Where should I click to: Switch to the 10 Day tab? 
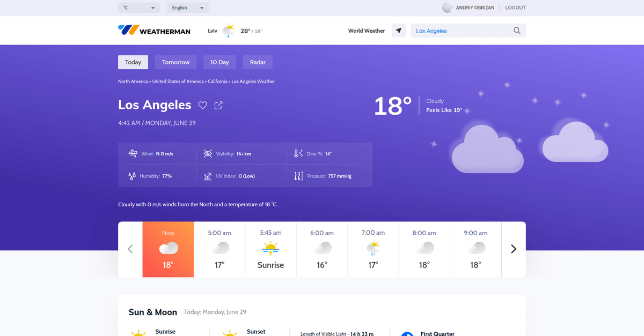[x=219, y=62]
